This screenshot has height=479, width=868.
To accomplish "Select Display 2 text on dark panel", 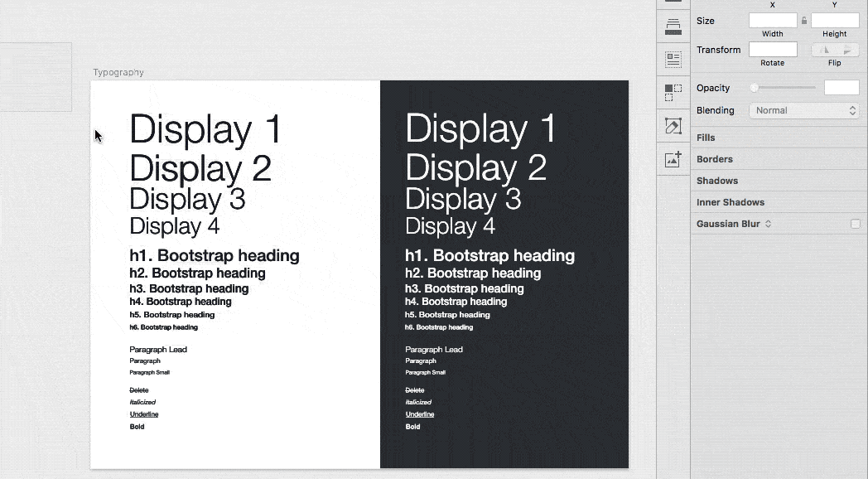I will 476,168.
